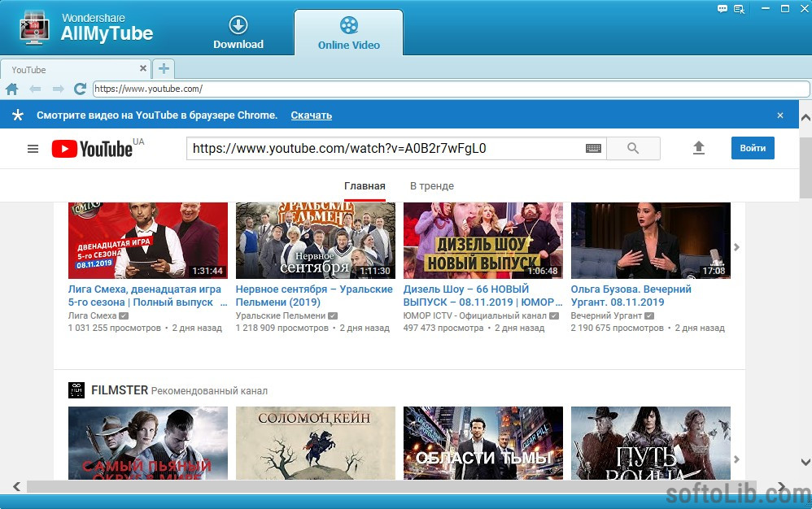Click the vertical scrollbar down arrow
The image size is (812, 509).
[805, 461]
